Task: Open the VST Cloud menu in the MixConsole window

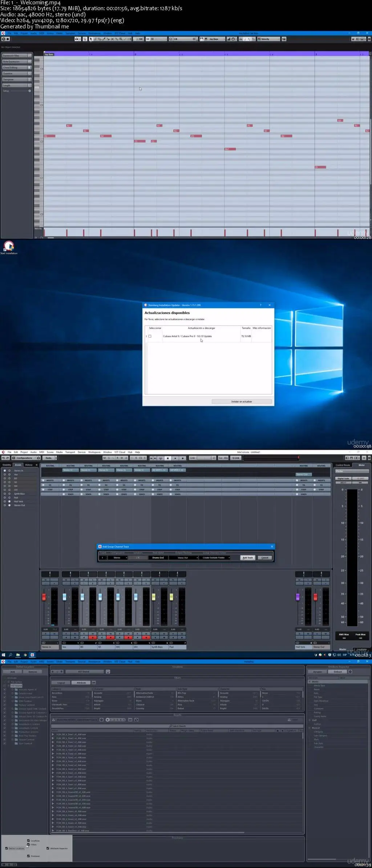Action: click(x=120, y=452)
